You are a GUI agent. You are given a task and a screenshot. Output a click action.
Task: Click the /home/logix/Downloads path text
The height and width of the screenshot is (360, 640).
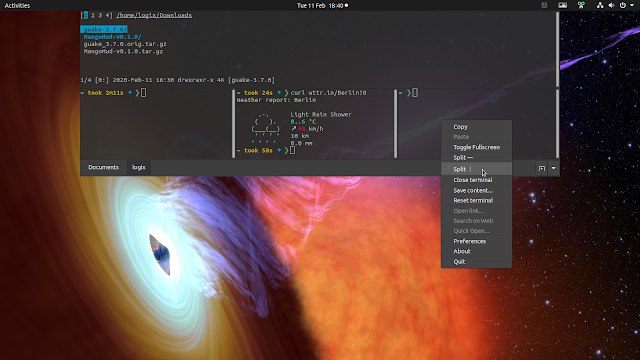tap(154, 15)
